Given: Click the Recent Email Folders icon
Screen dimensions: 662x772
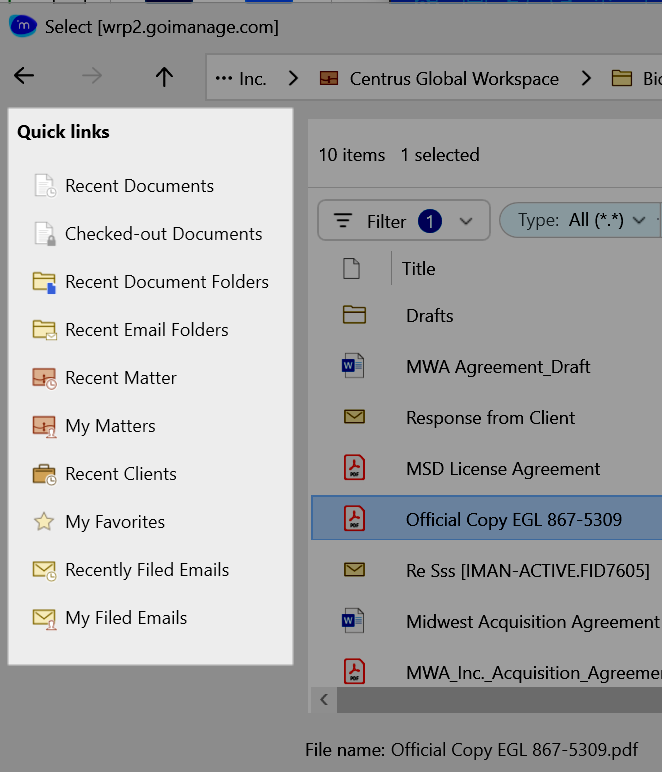Looking at the screenshot, I should pyautogui.click(x=44, y=330).
